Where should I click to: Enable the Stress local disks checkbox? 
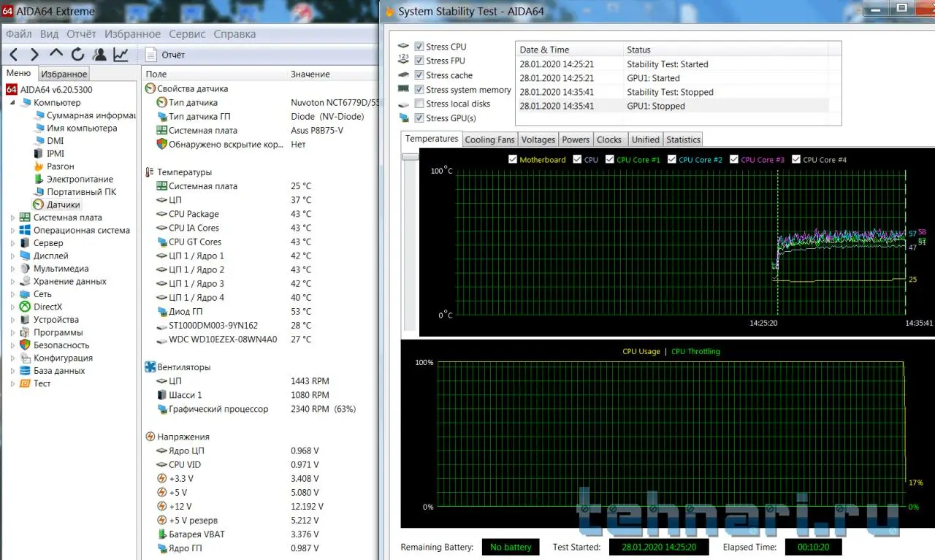click(419, 104)
